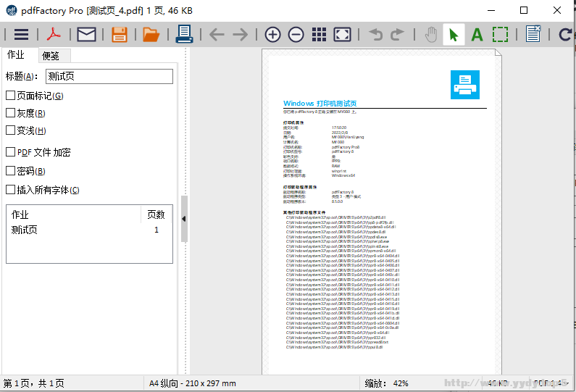
Task: Click the page preview thumbnail
Action: coord(382,212)
